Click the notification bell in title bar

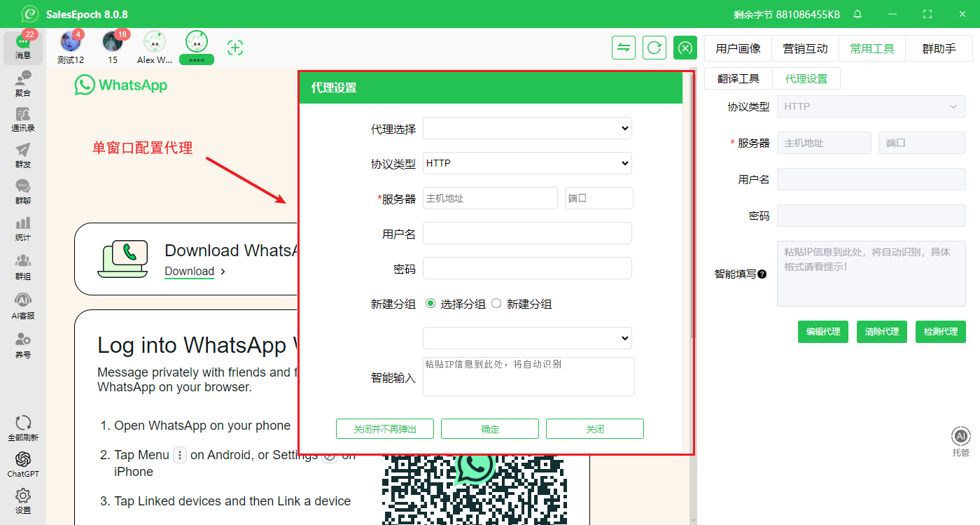coord(857,14)
